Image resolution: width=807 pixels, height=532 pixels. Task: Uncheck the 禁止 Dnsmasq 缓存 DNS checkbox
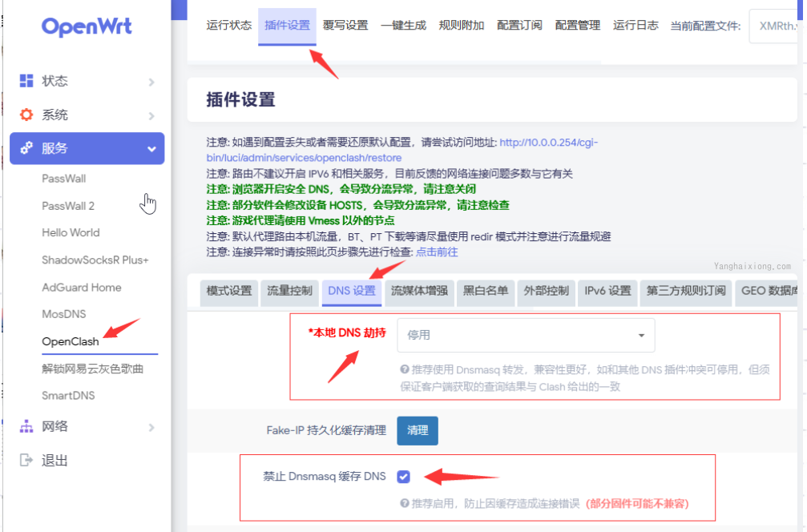coord(404,477)
